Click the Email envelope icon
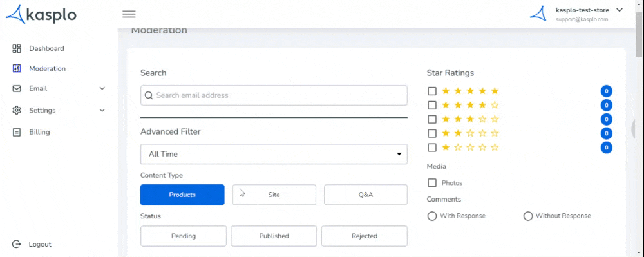The width and height of the screenshot is (644, 257). coord(17,88)
